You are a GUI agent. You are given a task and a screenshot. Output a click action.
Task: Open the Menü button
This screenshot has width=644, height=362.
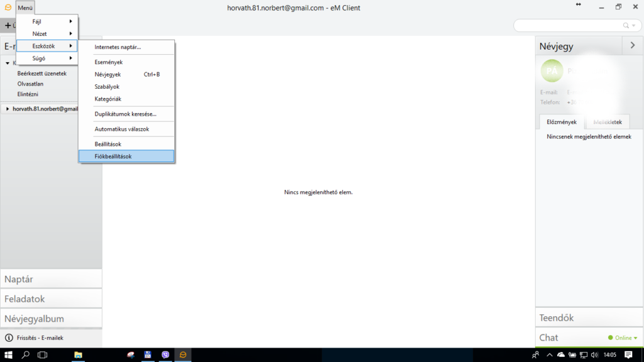pyautogui.click(x=25, y=8)
